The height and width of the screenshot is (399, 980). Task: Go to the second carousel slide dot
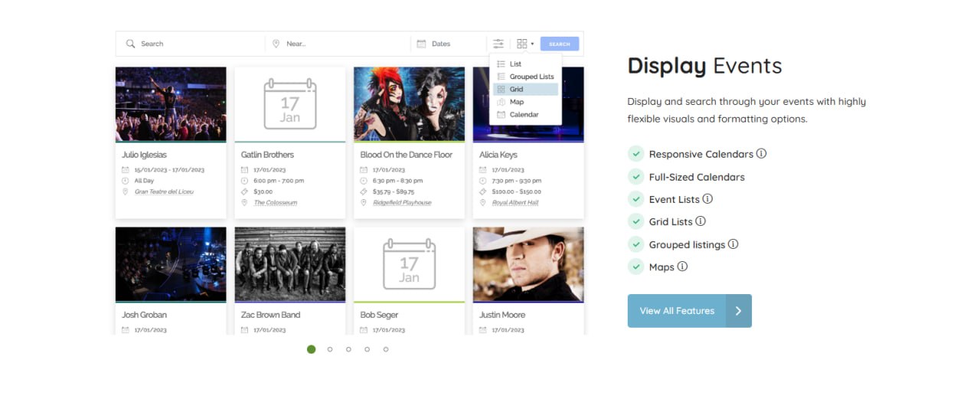pos(330,349)
